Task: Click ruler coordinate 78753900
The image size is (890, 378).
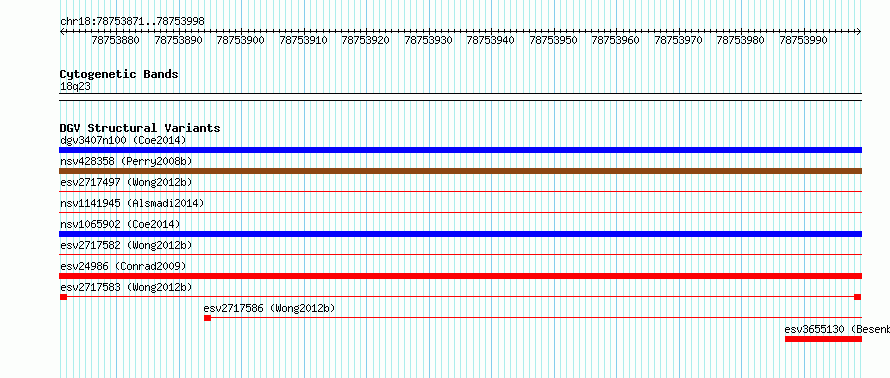Action: pos(241,40)
